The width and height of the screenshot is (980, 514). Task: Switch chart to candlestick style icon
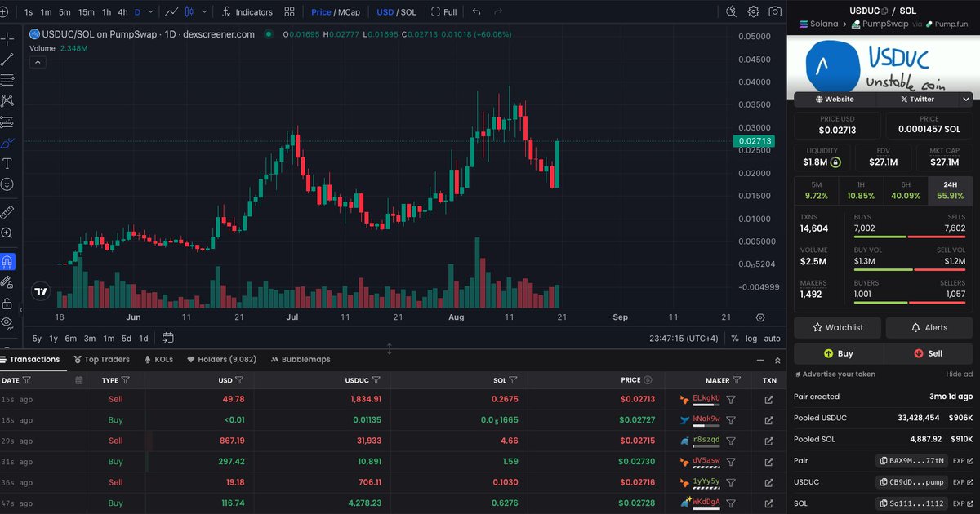point(189,12)
